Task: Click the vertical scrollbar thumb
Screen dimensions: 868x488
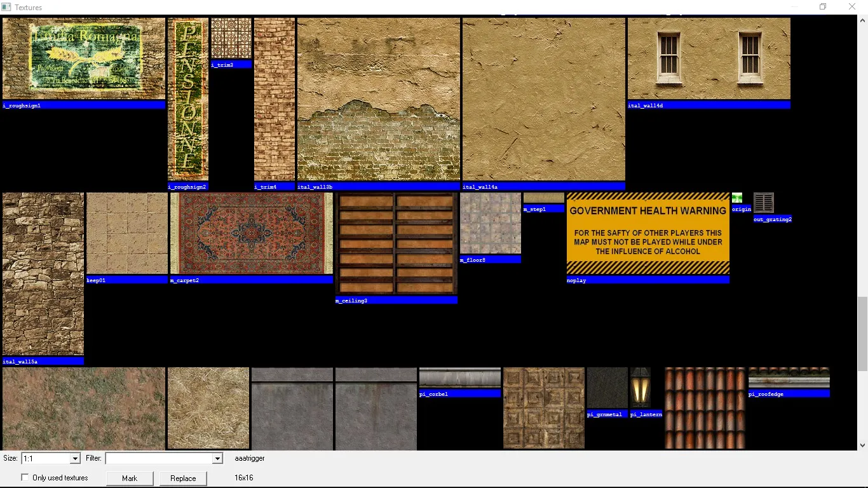Action: (862, 334)
